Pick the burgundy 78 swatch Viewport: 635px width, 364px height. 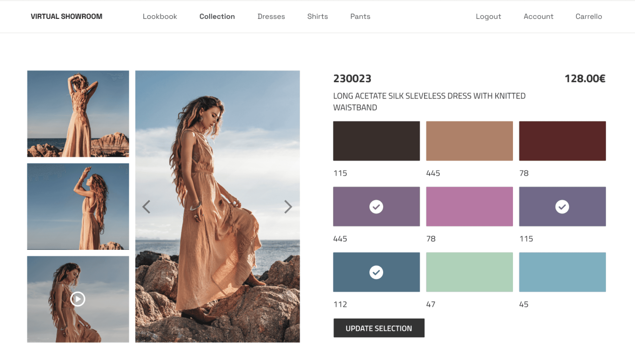click(562, 141)
